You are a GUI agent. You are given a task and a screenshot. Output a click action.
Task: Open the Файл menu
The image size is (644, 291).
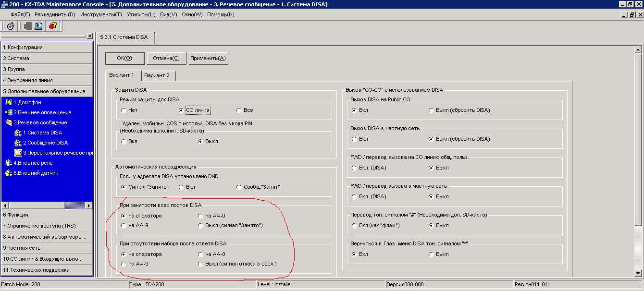click(20, 14)
